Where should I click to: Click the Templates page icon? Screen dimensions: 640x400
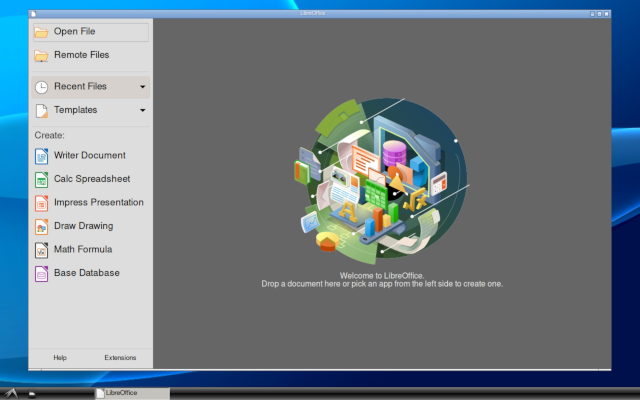(41, 111)
